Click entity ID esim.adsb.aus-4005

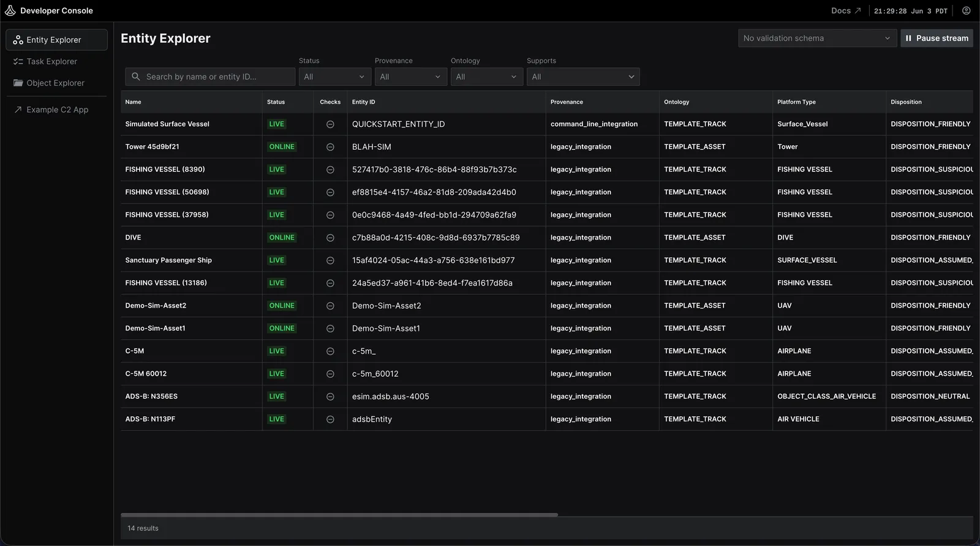tap(390, 396)
